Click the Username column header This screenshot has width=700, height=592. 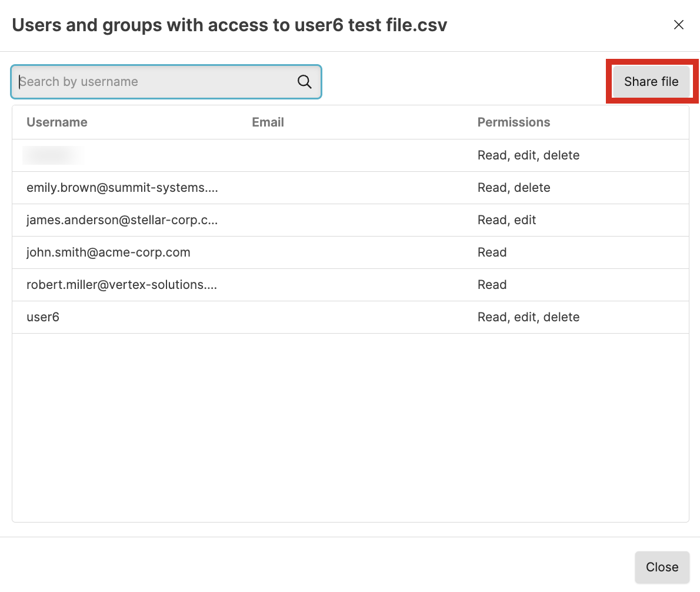point(57,122)
